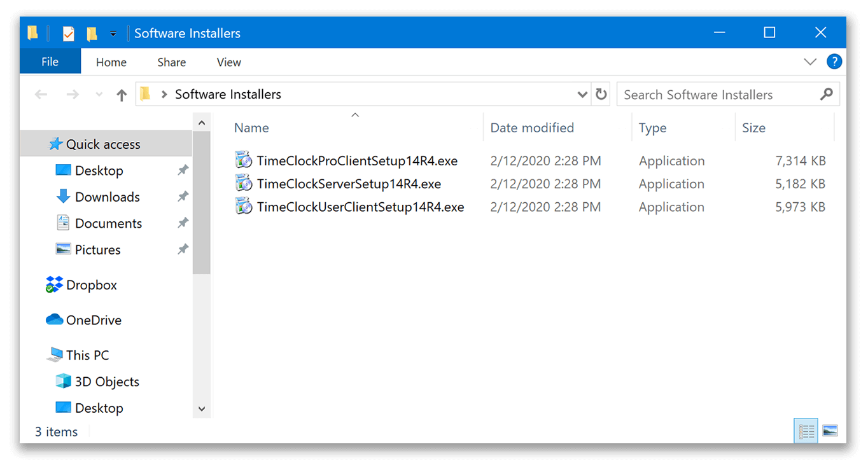The width and height of the screenshot is (868, 463).
Task: Click Software Installers in the address bar
Action: click(x=228, y=94)
